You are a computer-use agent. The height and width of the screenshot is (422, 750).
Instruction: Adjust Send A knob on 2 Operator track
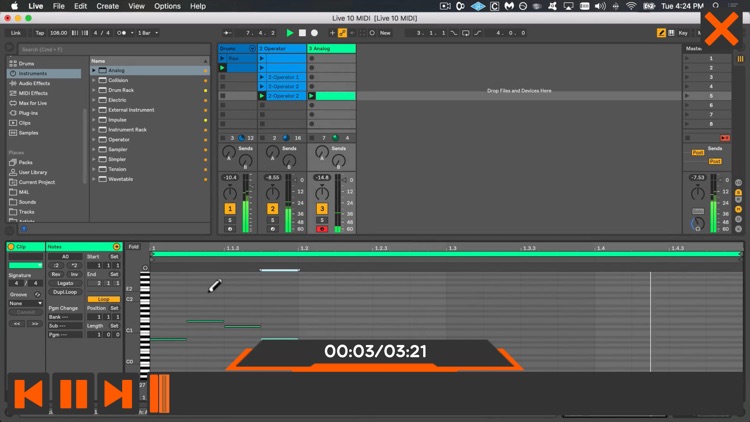tap(272, 153)
